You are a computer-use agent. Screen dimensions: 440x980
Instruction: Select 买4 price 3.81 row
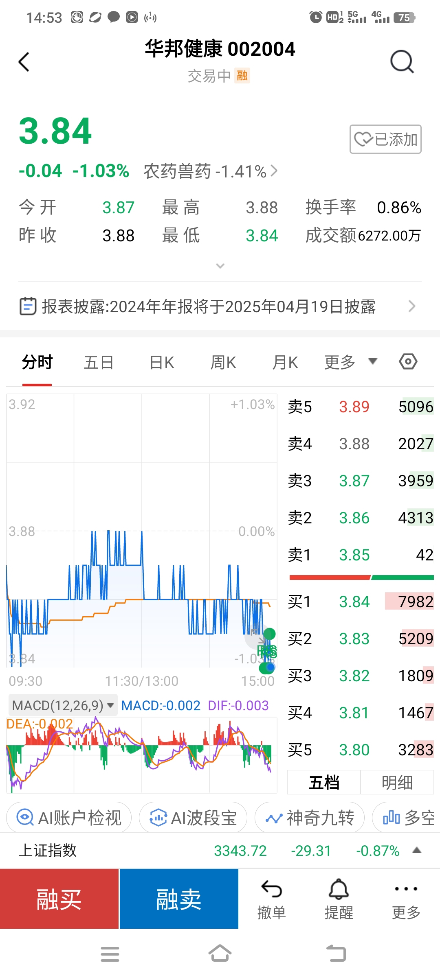pyautogui.click(x=361, y=713)
